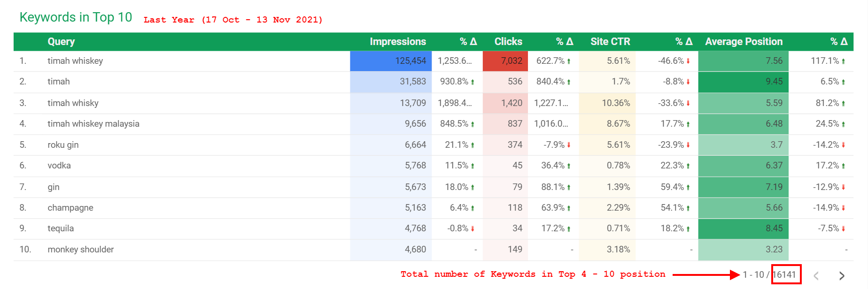Click average position value 7.56
Viewport: 868px width, 289px height.
[774, 61]
